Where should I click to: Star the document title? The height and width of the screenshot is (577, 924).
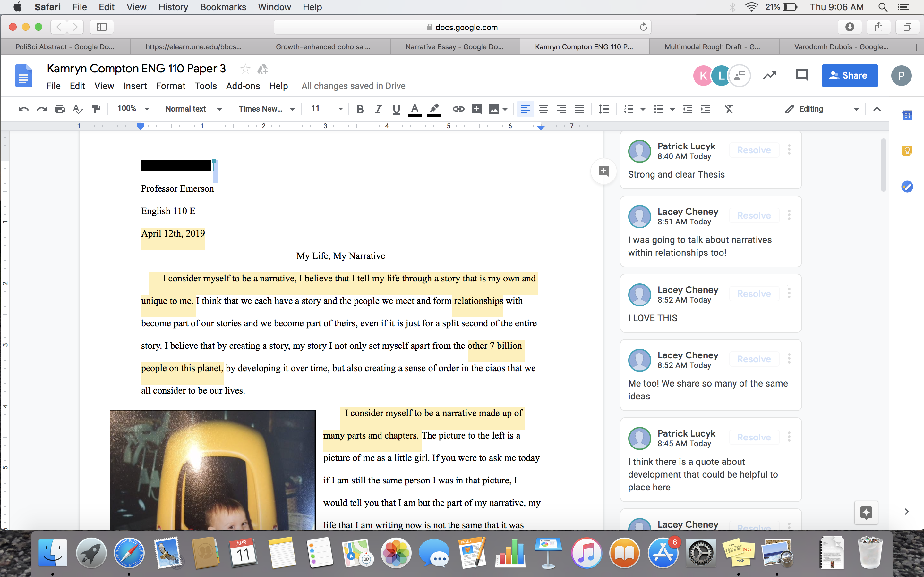[245, 69]
